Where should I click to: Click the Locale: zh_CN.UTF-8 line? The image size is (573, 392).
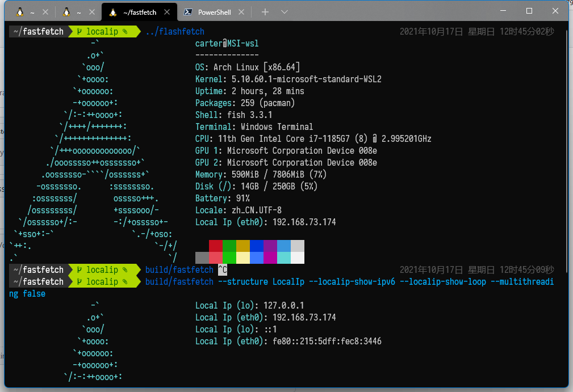click(239, 210)
